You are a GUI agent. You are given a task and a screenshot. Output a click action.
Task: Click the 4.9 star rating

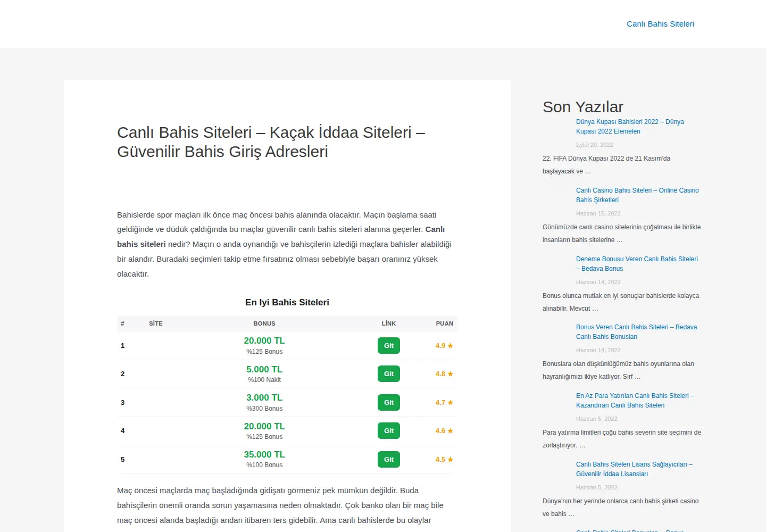(444, 346)
